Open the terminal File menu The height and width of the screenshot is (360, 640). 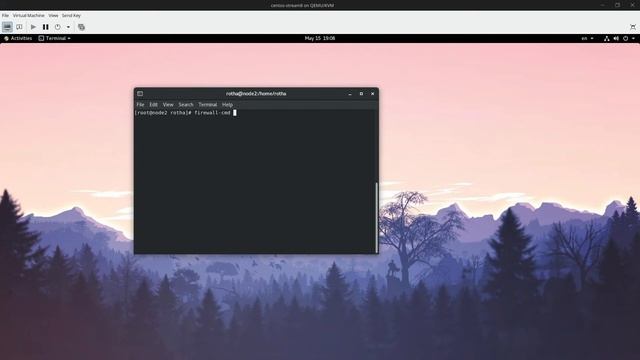click(x=140, y=104)
